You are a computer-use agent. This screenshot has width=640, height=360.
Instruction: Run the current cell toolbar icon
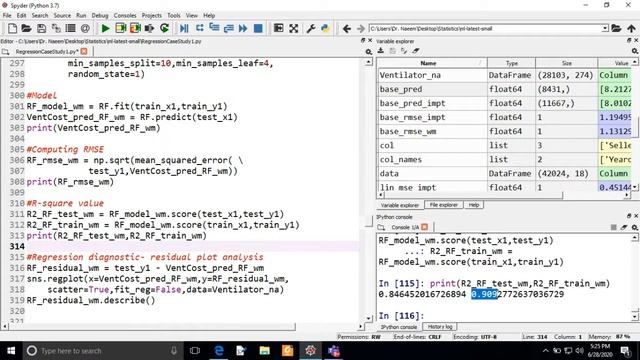click(x=120, y=29)
